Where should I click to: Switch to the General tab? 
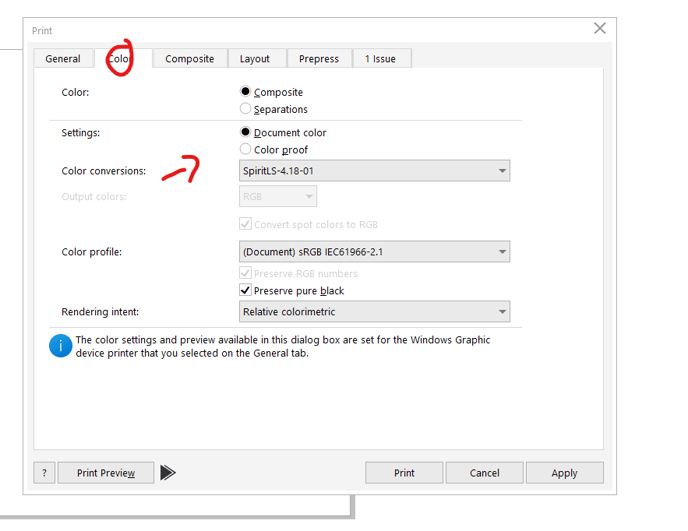coord(63,58)
